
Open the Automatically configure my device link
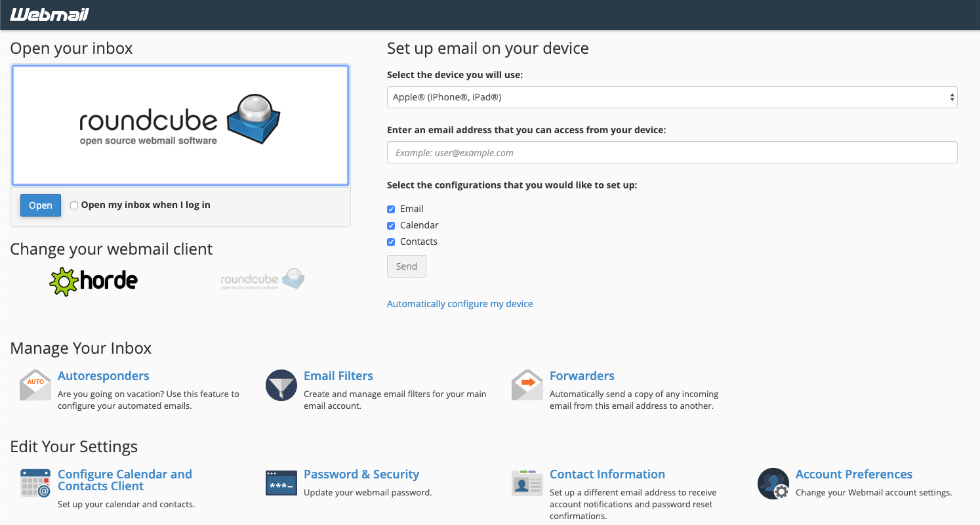pos(459,303)
